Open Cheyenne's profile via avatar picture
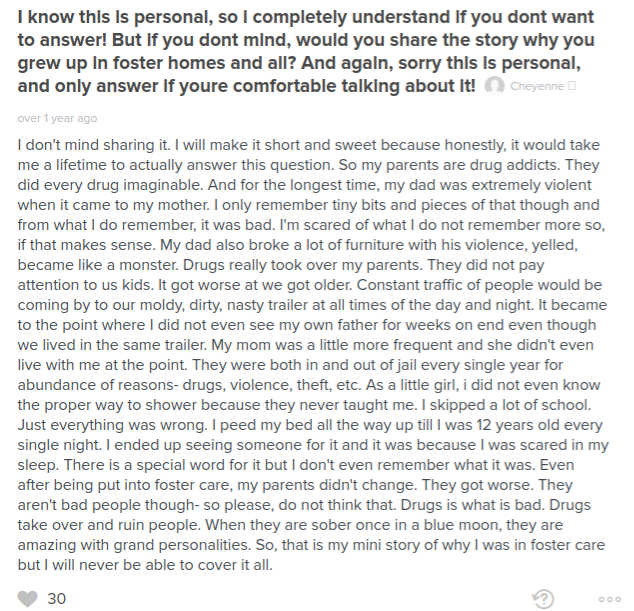The image size is (634, 611). click(495, 86)
